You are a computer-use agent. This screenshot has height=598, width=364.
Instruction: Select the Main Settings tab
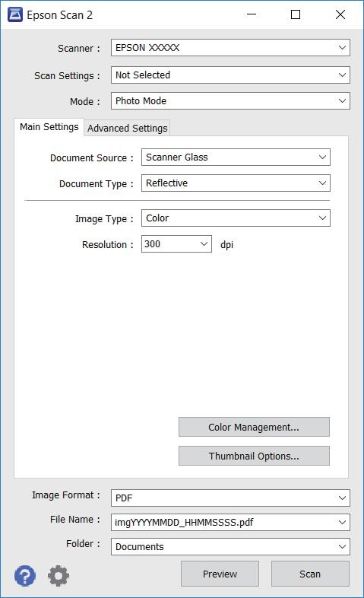[x=49, y=127]
